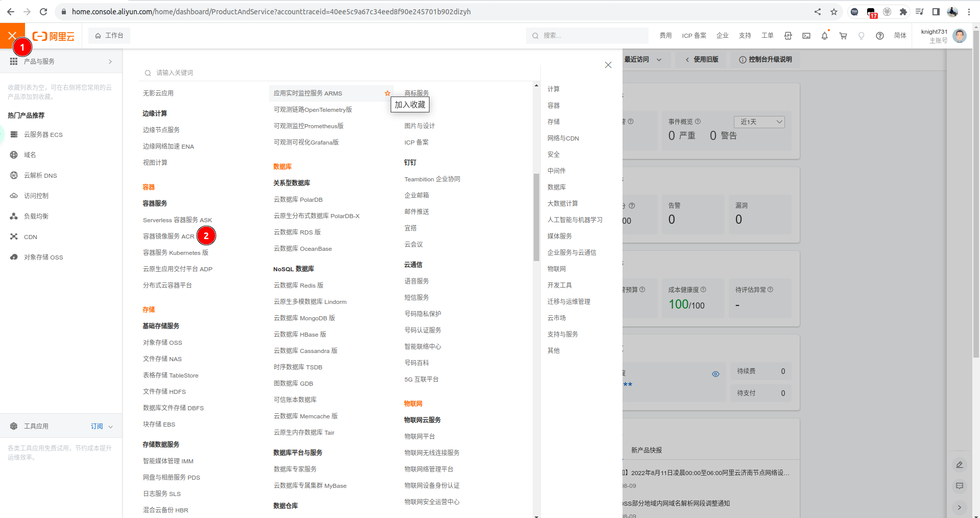Click the product list vertical scrollbar
This screenshot has height=518, width=980.
click(536, 217)
